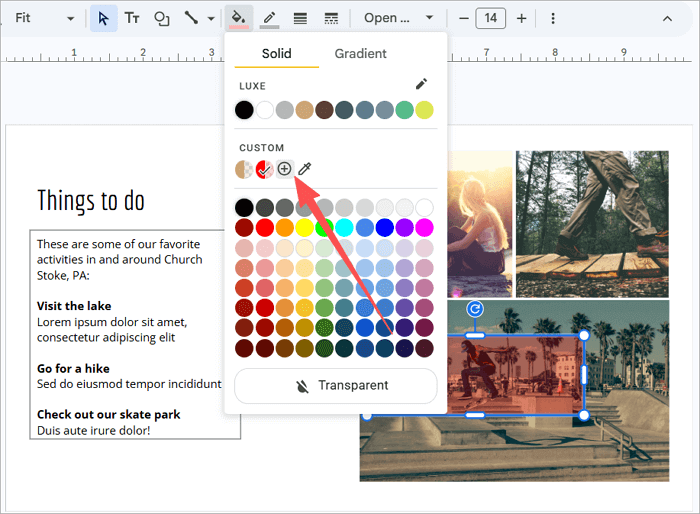Open the font family dropdown
Screen dimensions: 700x514
click(x=398, y=18)
